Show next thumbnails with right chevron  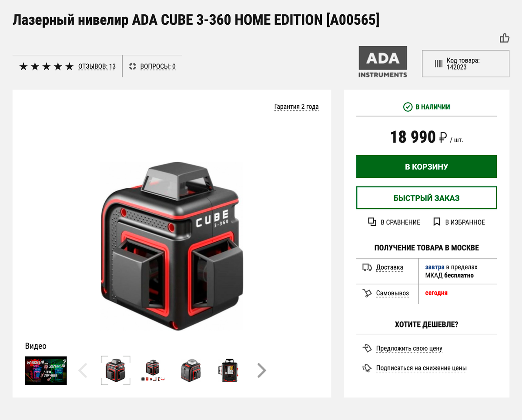[261, 370]
